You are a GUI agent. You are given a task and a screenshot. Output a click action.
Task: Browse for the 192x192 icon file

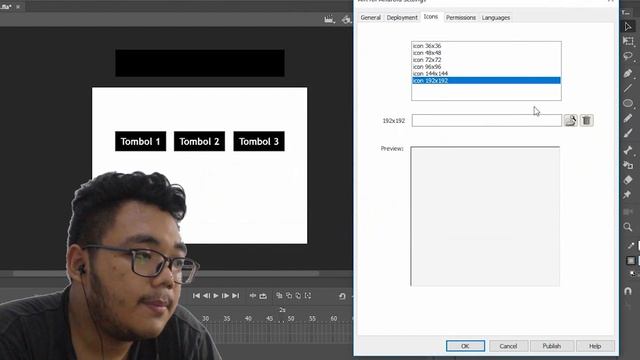pos(571,120)
